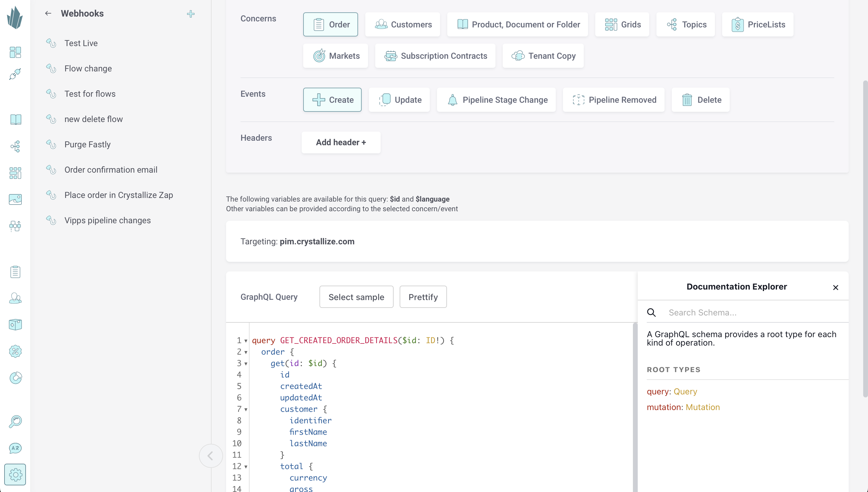Click the Prettify button
868x492 pixels.
[423, 297]
